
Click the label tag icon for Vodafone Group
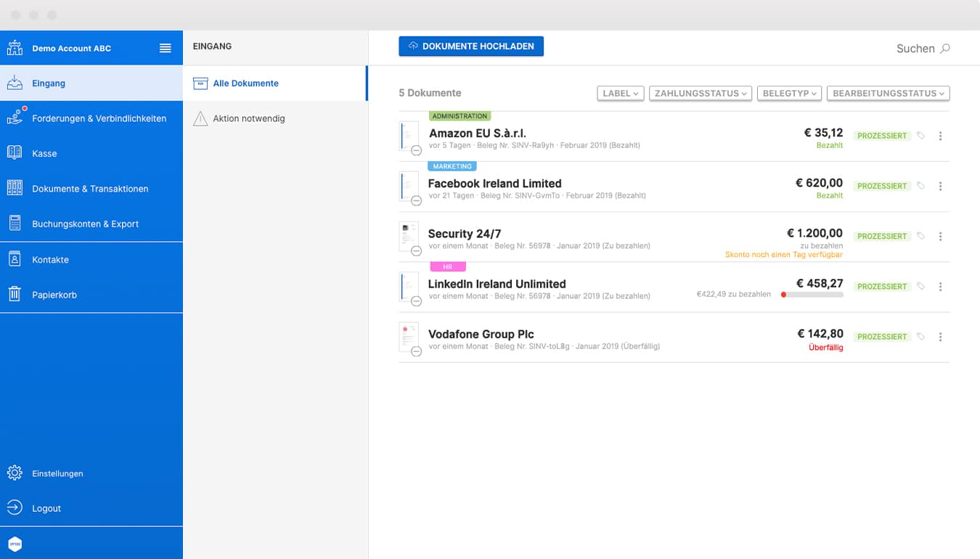920,337
